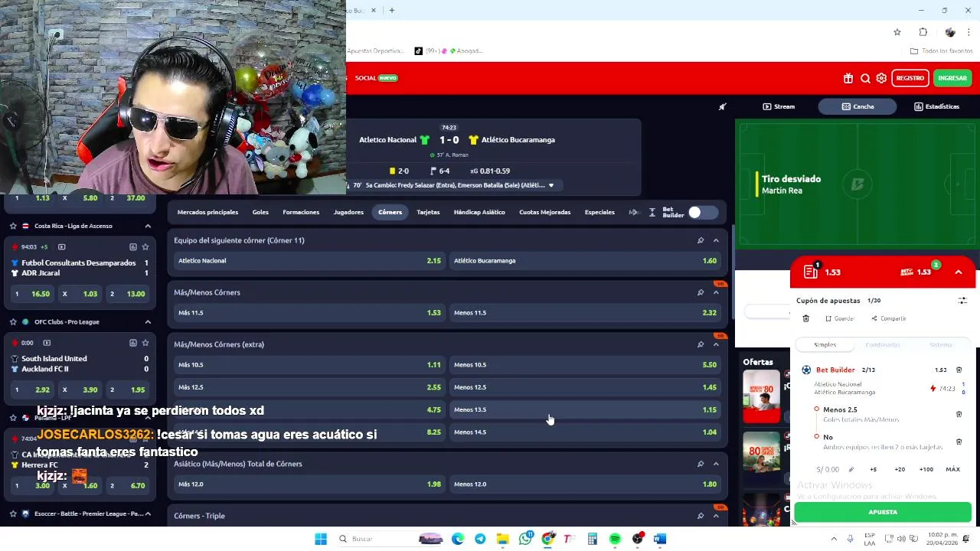Open WhatsApp from the taskbar

coord(525,539)
